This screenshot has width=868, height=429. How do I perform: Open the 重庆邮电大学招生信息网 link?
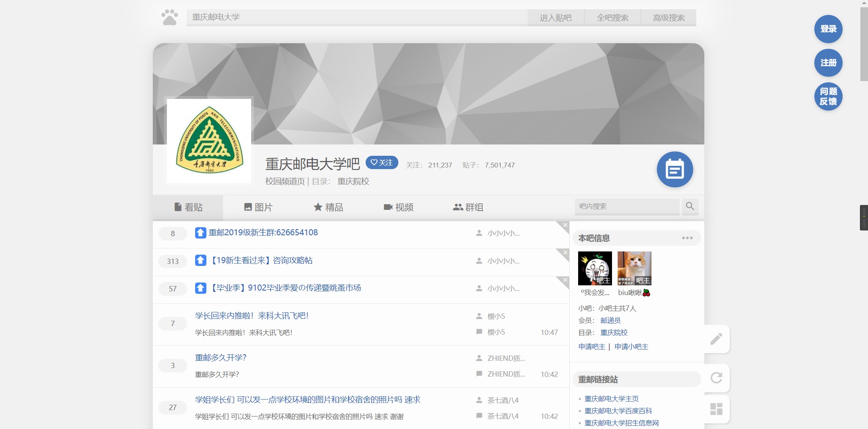click(x=622, y=423)
